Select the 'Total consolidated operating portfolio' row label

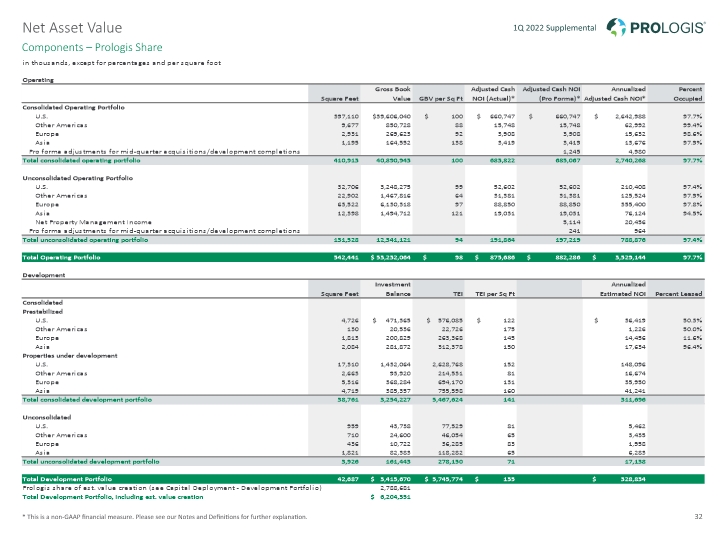click(x=81, y=161)
